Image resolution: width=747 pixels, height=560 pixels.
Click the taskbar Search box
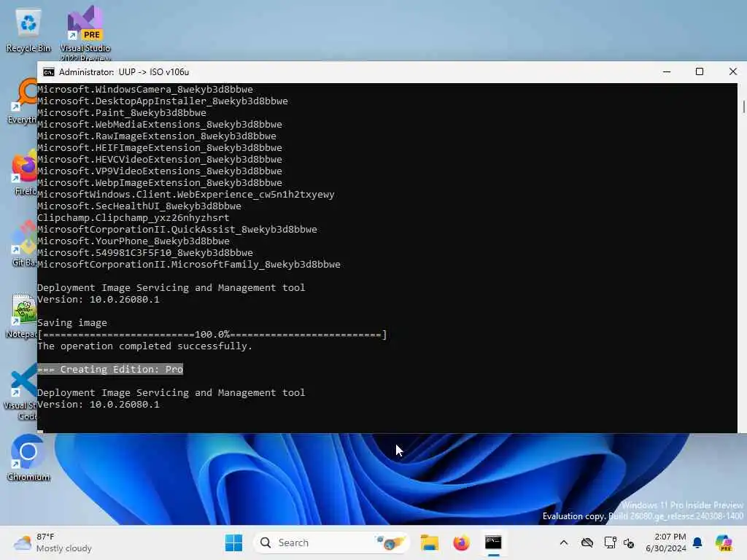[331, 542]
